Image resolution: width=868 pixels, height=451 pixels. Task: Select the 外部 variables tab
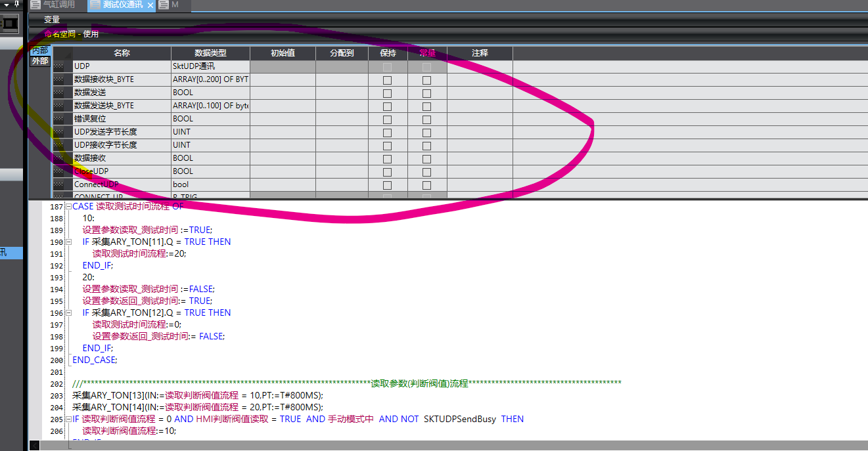(x=40, y=61)
